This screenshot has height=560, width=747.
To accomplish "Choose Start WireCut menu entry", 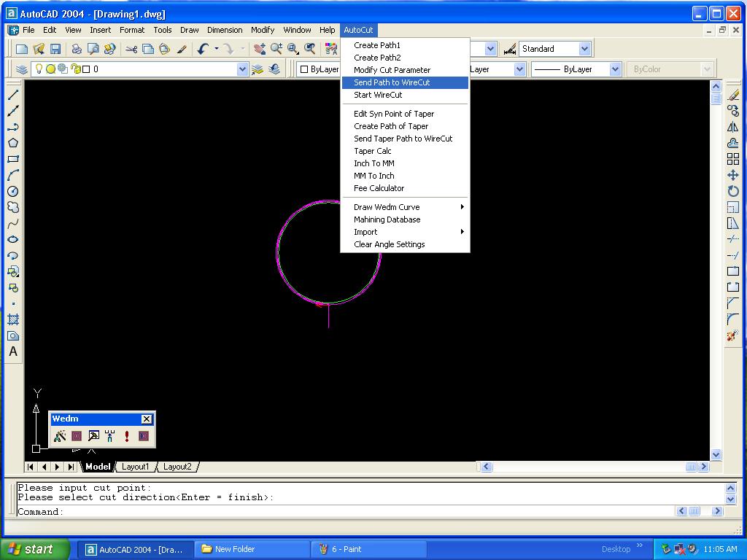I will pos(405,95).
